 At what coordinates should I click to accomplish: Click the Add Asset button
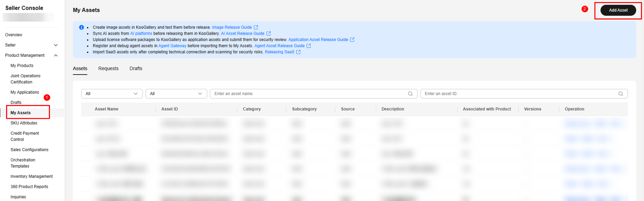[x=618, y=10]
